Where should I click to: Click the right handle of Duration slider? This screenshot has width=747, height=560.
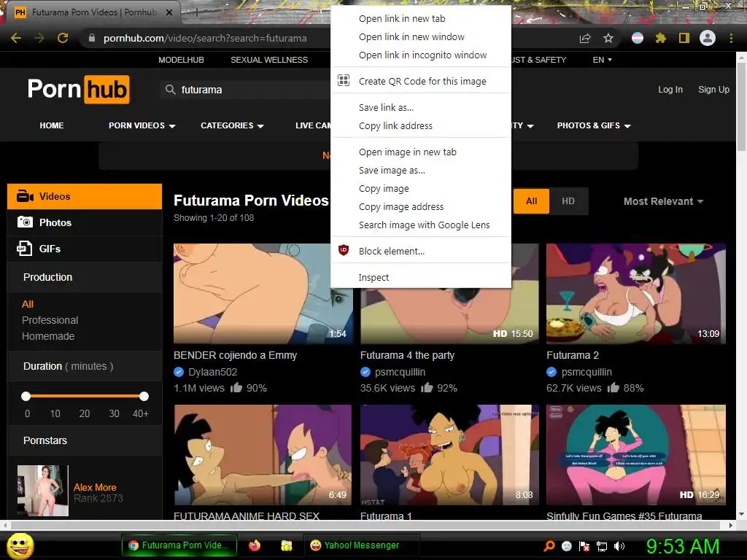144,396
